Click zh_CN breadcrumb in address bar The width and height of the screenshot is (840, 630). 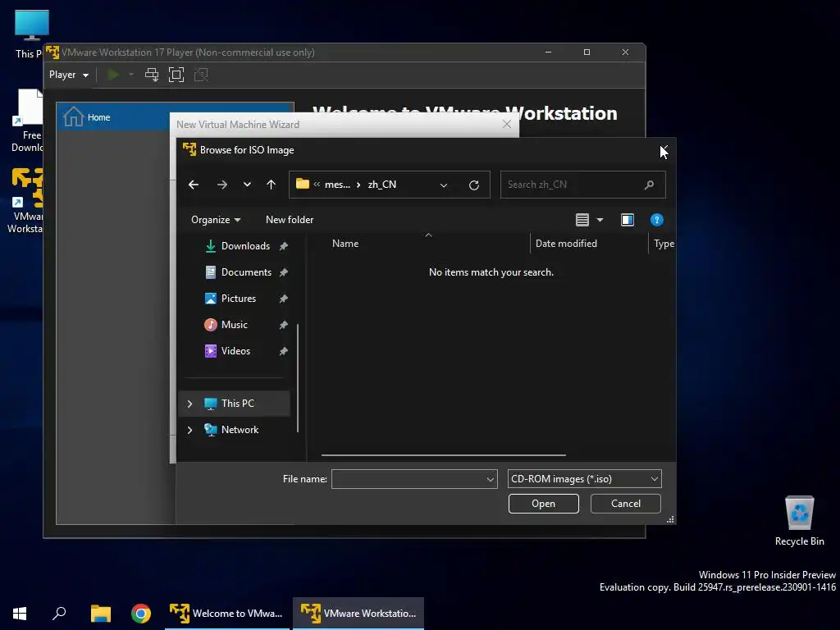(x=382, y=185)
